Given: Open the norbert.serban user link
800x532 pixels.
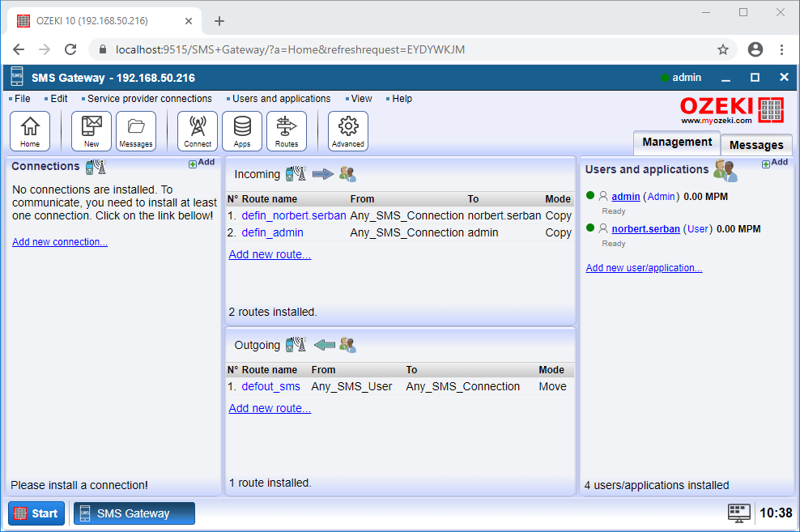Looking at the screenshot, I should click(x=646, y=229).
